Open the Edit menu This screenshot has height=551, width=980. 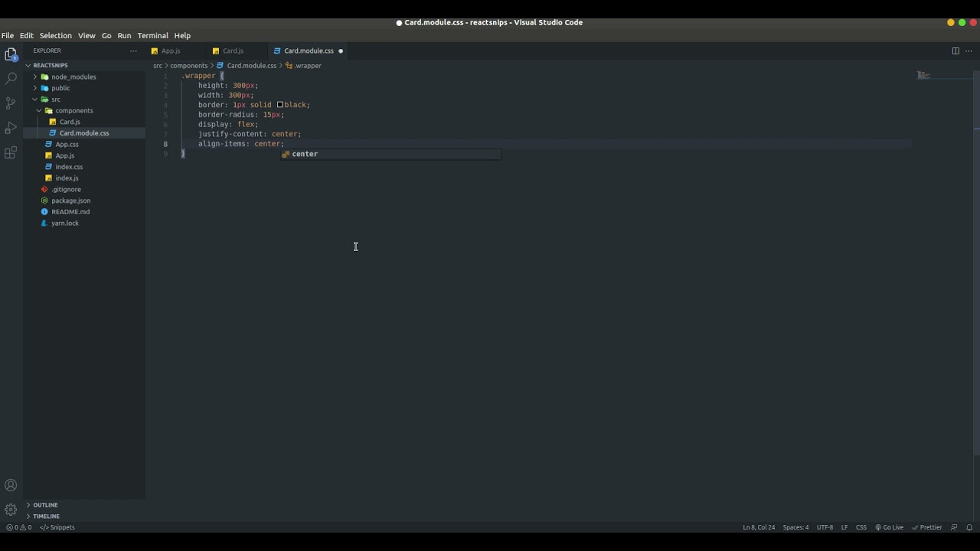click(x=27, y=35)
